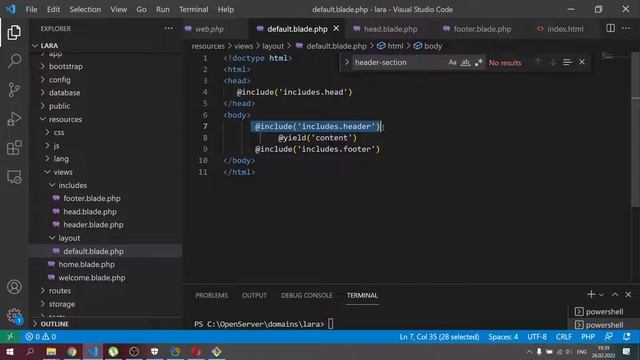This screenshot has height=360, width=640.
Task: Change end of line sequence CRLF
Action: (x=564, y=337)
